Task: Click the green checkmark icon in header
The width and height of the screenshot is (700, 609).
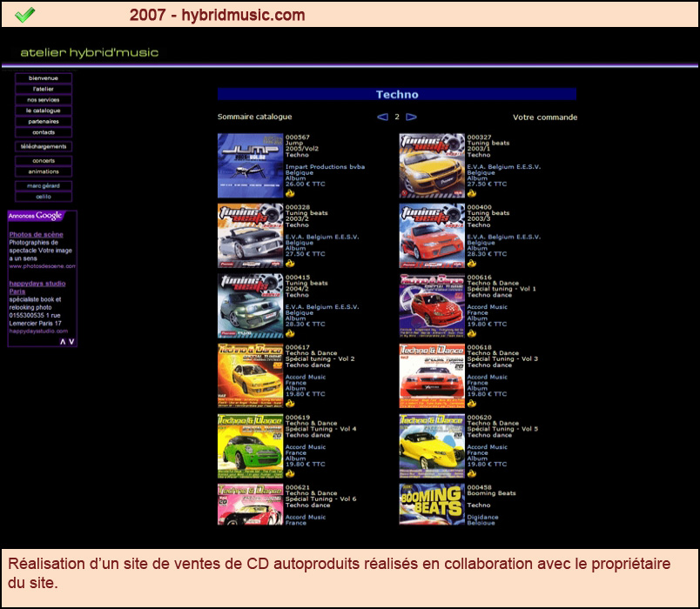Action: 24,15
